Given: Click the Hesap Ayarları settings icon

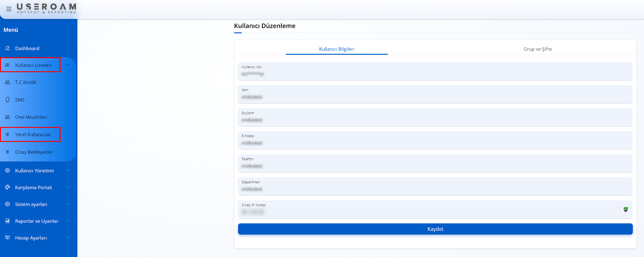Looking at the screenshot, I should pyautogui.click(x=7, y=238).
